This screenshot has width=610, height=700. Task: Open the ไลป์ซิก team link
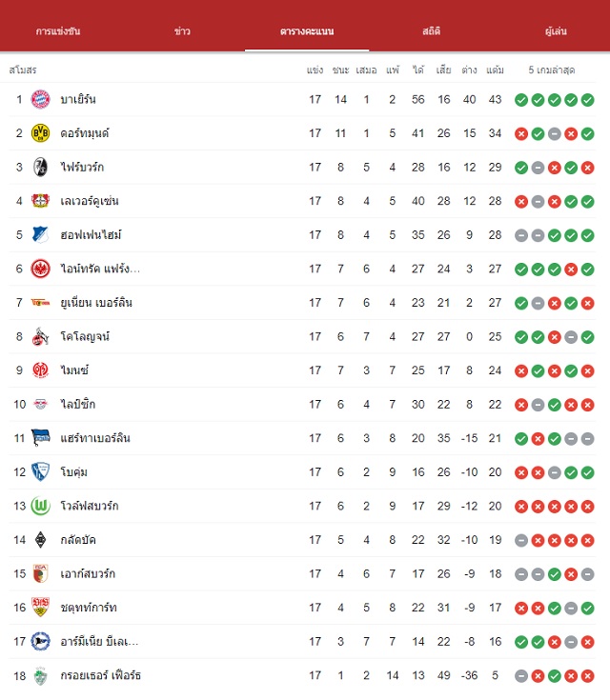coord(78,404)
